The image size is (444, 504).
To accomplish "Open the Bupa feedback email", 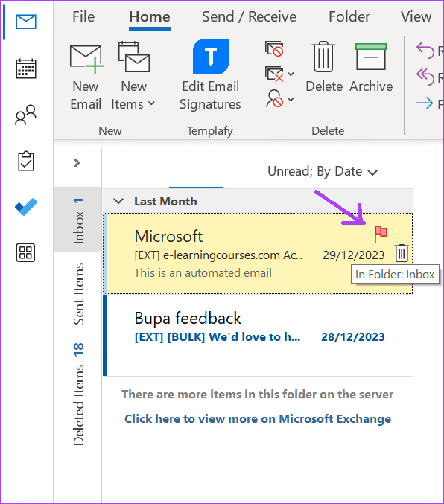I will (x=258, y=335).
